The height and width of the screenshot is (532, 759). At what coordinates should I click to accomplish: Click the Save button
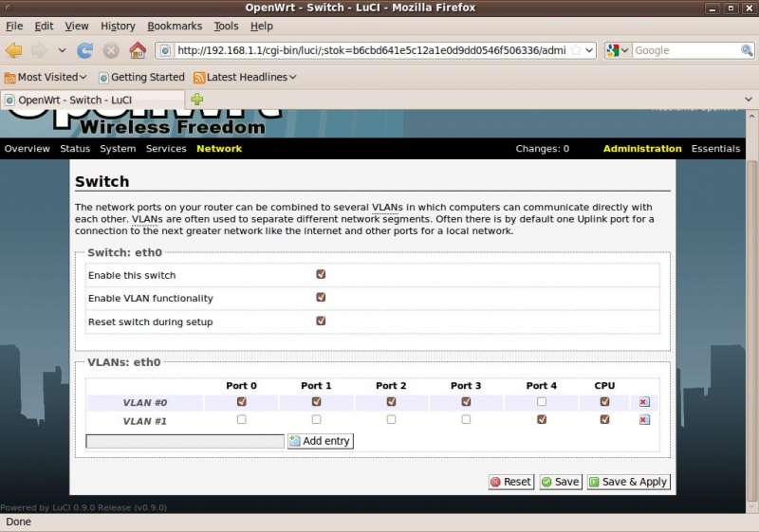click(x=561, y=482)
